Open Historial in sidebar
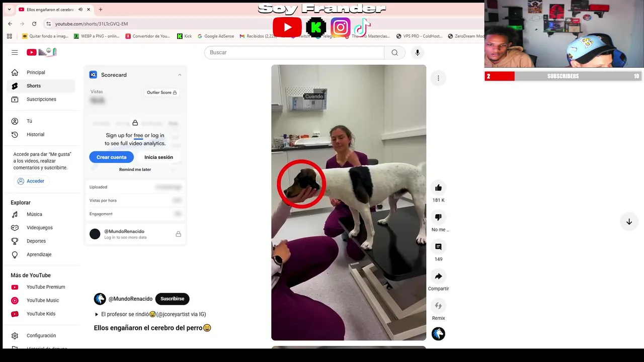This screenshot has height=362, width=644. point(42,135)
